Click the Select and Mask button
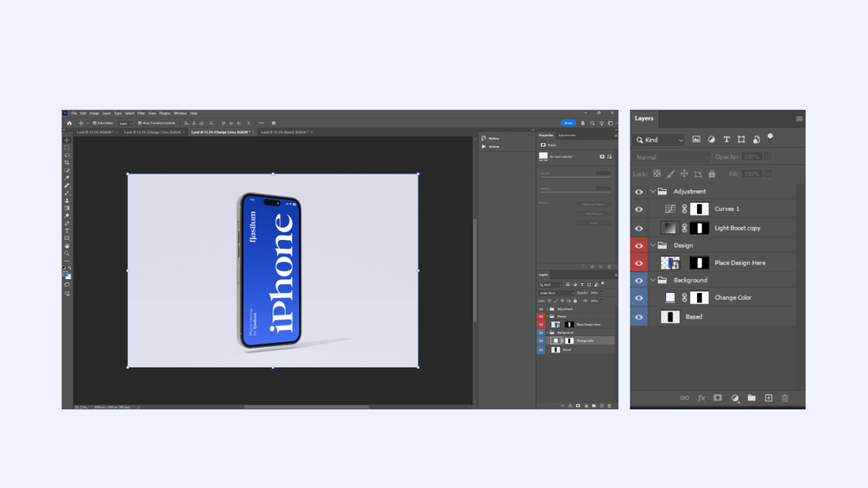The width and height of the screenshot is (868, 488). click(593, 205)
